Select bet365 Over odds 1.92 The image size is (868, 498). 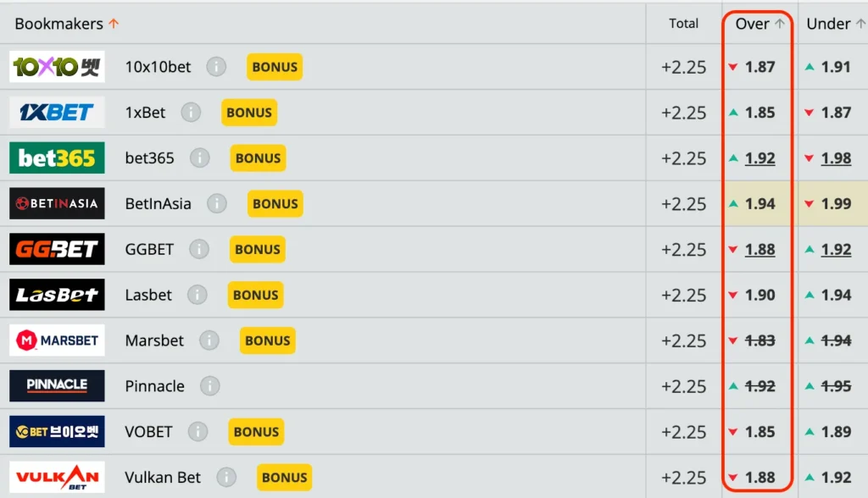coord(759,158)
